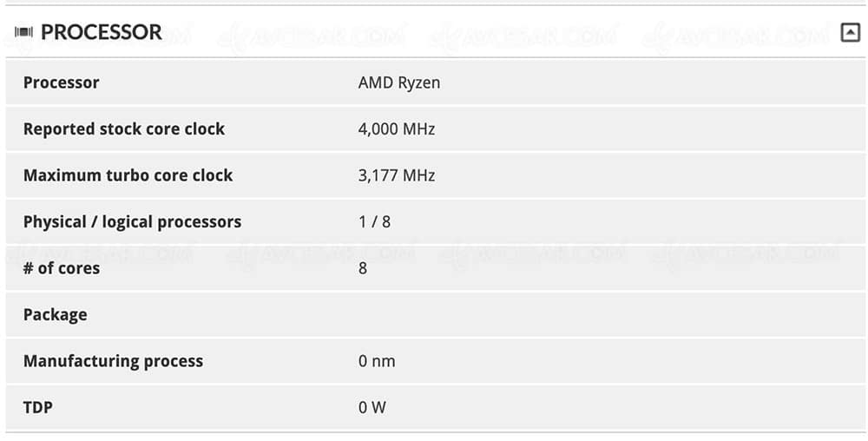Select the # of cores label
This screenshot has height=441, width=868.
[62, 268]
